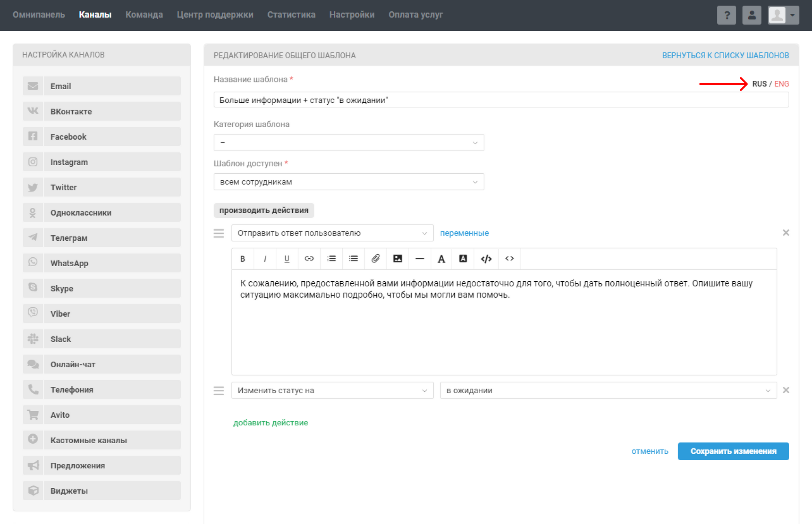Remove the send-reply action row
The image size is (812, 524).
(x=786, y=233)
